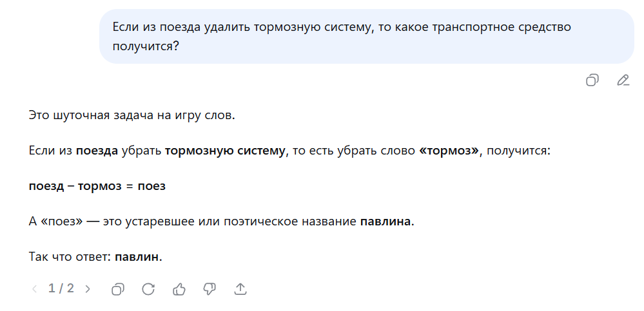Click the final answer word "павлин"
Viewport: 644px width, 311px height.
coord(137,256)
